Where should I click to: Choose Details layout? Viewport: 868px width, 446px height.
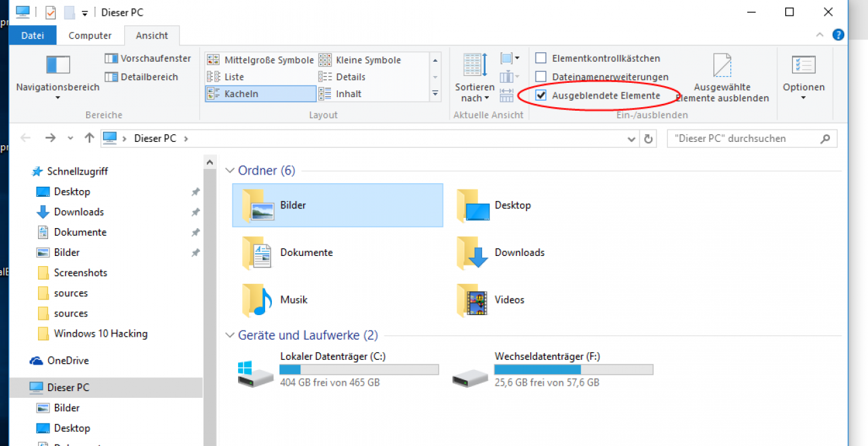coord(342,77)
